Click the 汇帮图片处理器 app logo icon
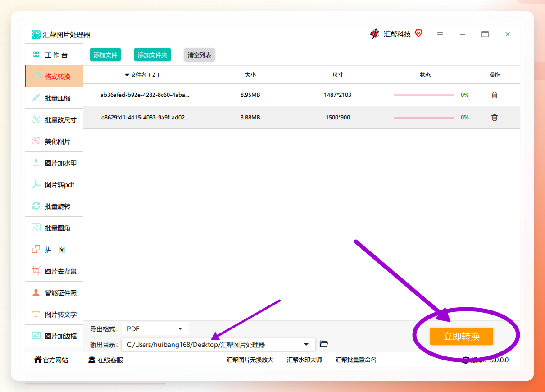Viewport: 545px width, 392px height. point(36,34)
